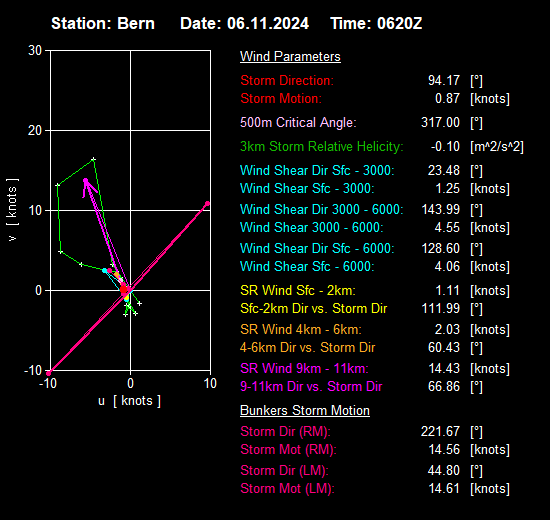
Task: Click the Time: 0620Z text
Action: click(x=376, y=24)
